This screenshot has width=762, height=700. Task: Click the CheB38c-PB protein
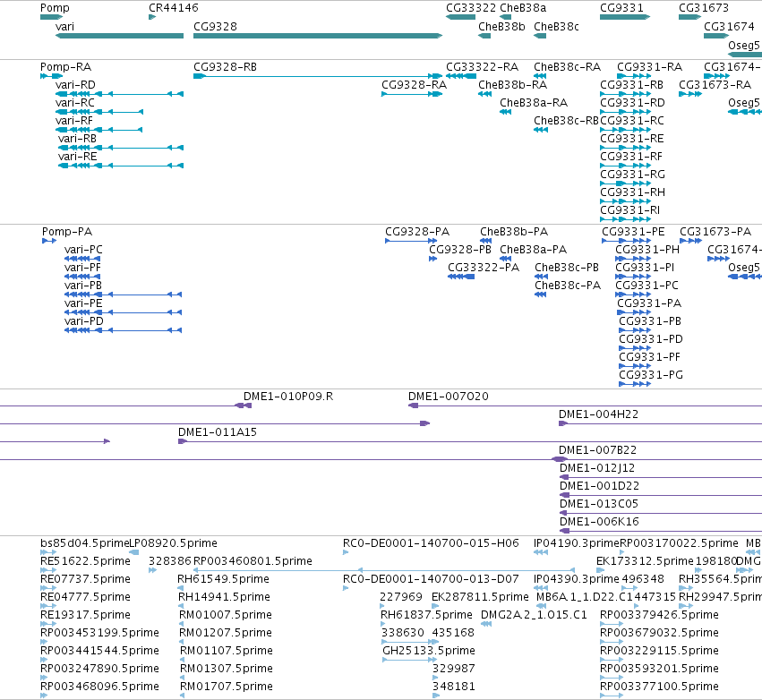click(x=542, y=277)
